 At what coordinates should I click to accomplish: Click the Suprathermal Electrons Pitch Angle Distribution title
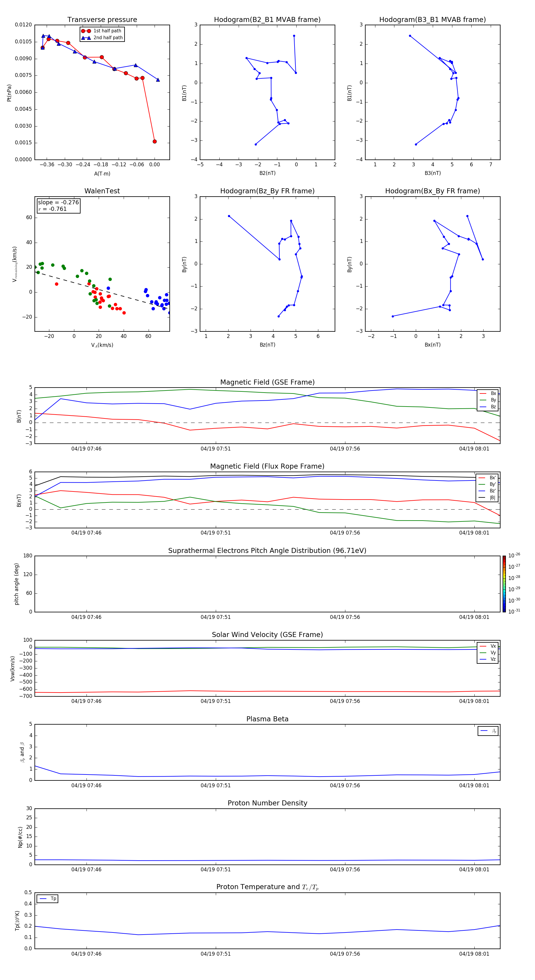pos(267,551)
